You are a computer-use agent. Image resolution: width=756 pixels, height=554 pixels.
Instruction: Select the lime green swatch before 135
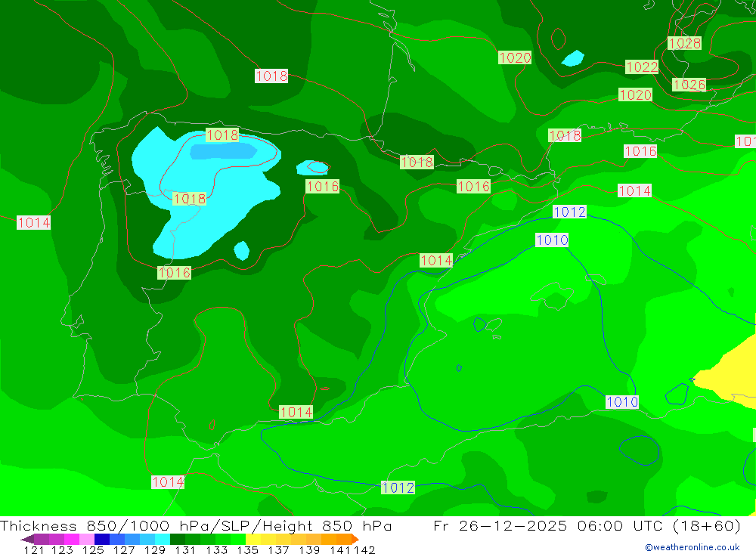click(238, 539)
